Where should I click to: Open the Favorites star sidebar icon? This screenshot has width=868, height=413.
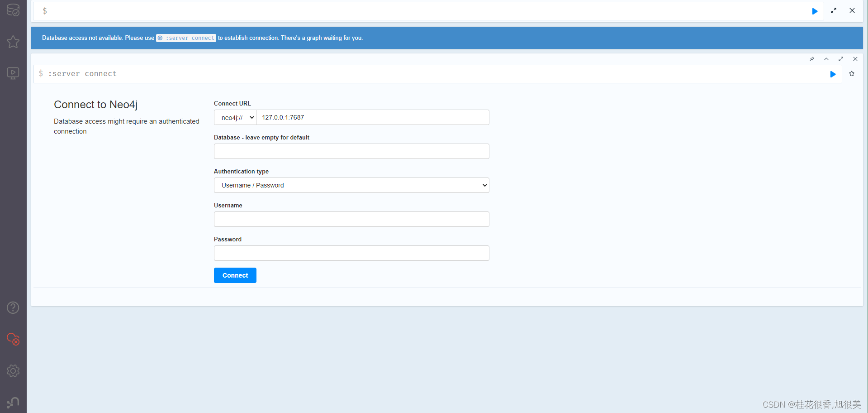(x=13, y=42)
